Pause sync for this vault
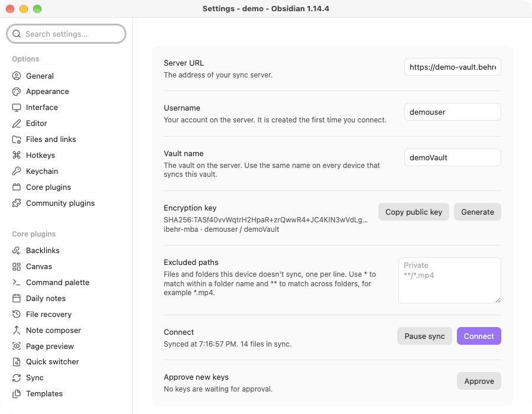The image size is (532, 414). coord(424,337)
